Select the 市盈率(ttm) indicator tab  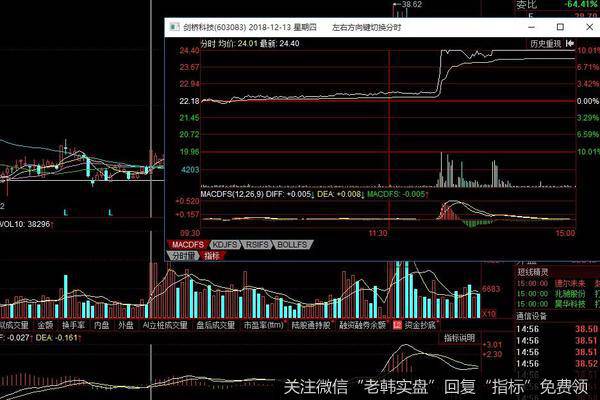click(264, 325)
